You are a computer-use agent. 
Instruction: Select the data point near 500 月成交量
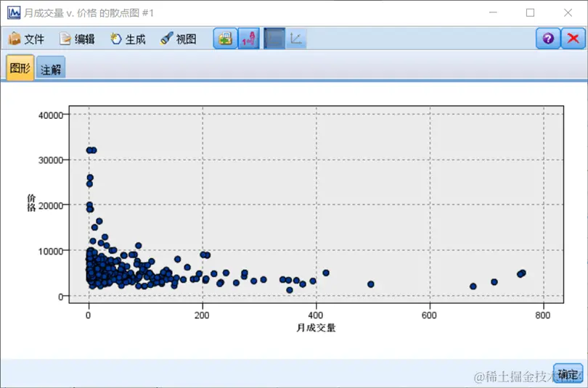click(x=371, y=284)
